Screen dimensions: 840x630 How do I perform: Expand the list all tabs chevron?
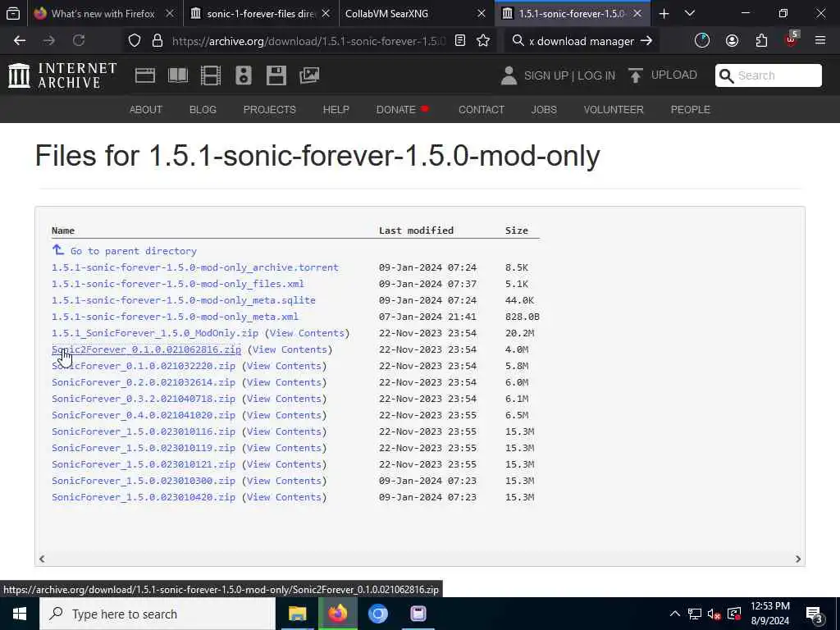click(x=690, y=14)
